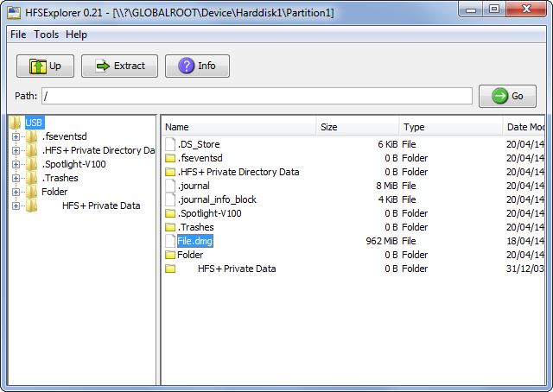This screenshot has width=553, height=392.
Task: Select Folder in the tree
Action: pos(54,192)
